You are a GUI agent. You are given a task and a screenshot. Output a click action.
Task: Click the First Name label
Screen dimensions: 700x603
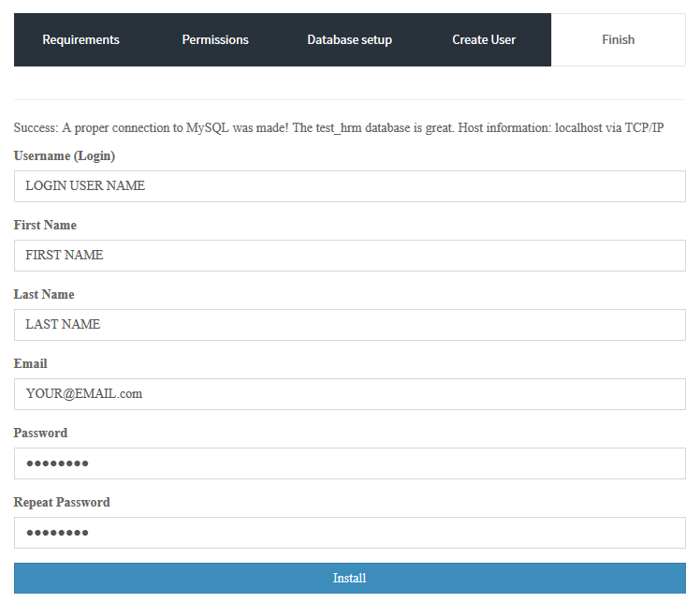click(45, 225)
